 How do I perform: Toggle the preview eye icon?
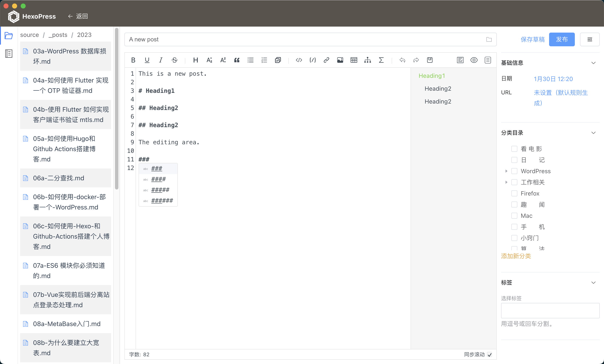[474, 60]
